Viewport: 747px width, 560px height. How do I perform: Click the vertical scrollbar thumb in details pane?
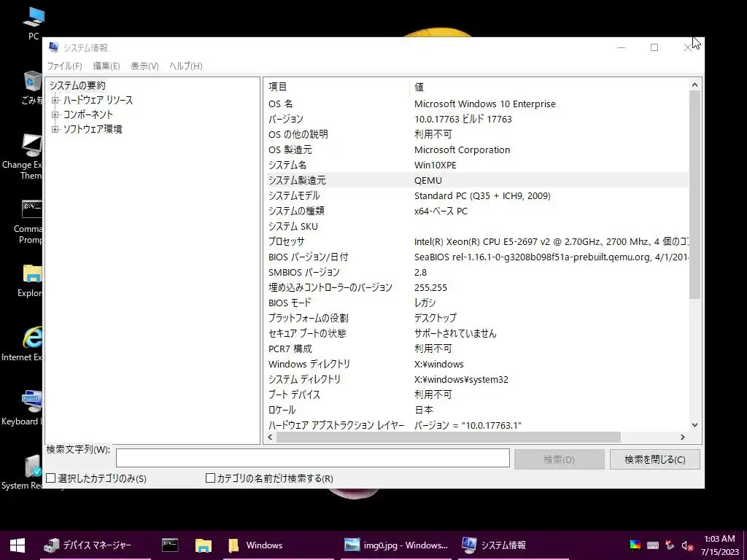(694, 194)
